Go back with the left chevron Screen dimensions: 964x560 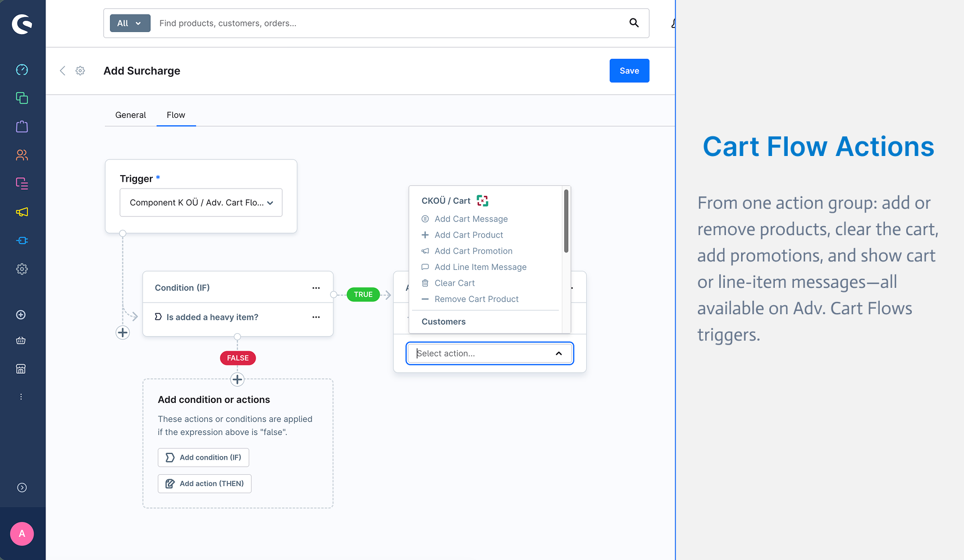[63, 71]
